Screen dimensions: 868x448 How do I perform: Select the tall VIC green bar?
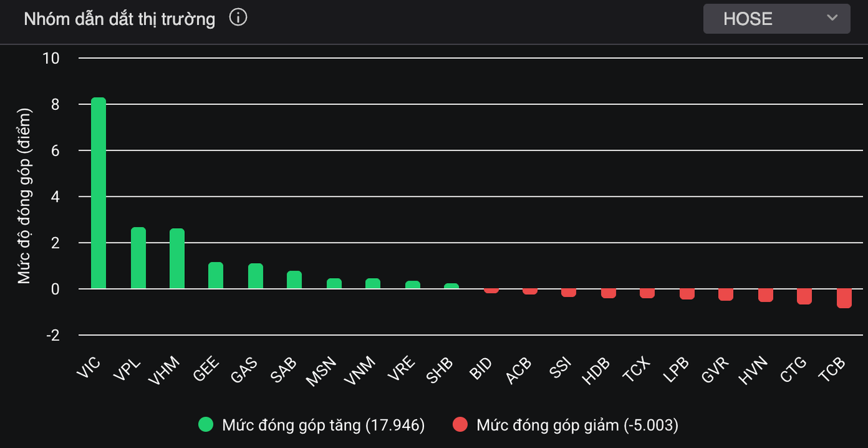[99, 194]
